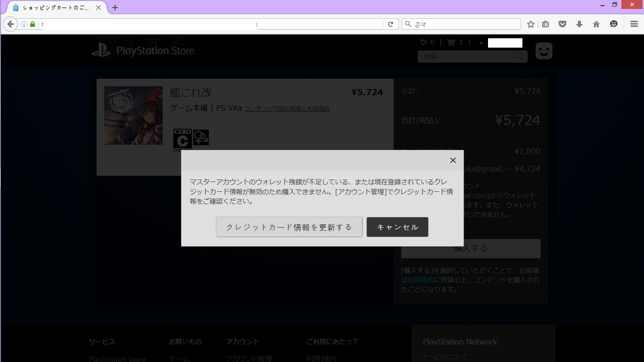Click the クレジットカード情報を更新する button
The height and width of the screenshot is (362, 644).
(x=289, y=227)
